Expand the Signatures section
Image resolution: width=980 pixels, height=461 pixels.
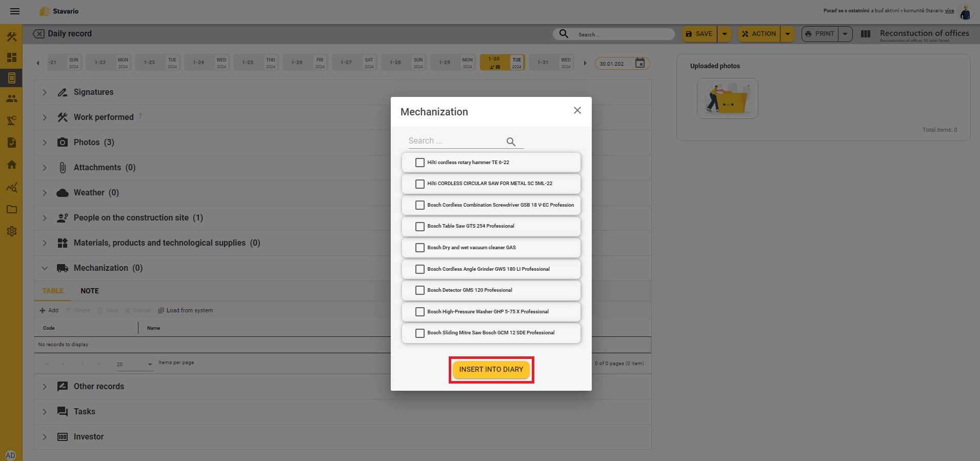pyautogui.click(x=45, y=92)
